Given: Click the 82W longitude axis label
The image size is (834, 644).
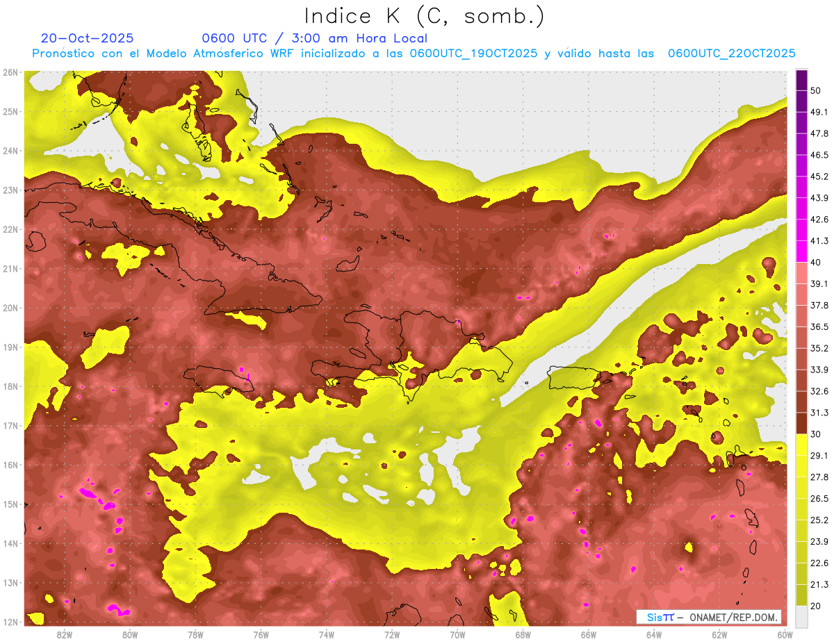Looking at the screenshot, I should [65, 635].
